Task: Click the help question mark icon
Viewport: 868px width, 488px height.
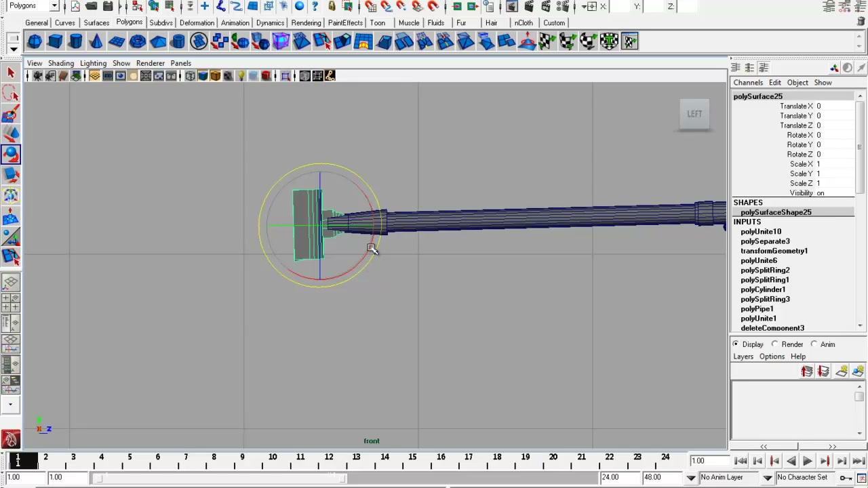Action: tap(315, 6)
